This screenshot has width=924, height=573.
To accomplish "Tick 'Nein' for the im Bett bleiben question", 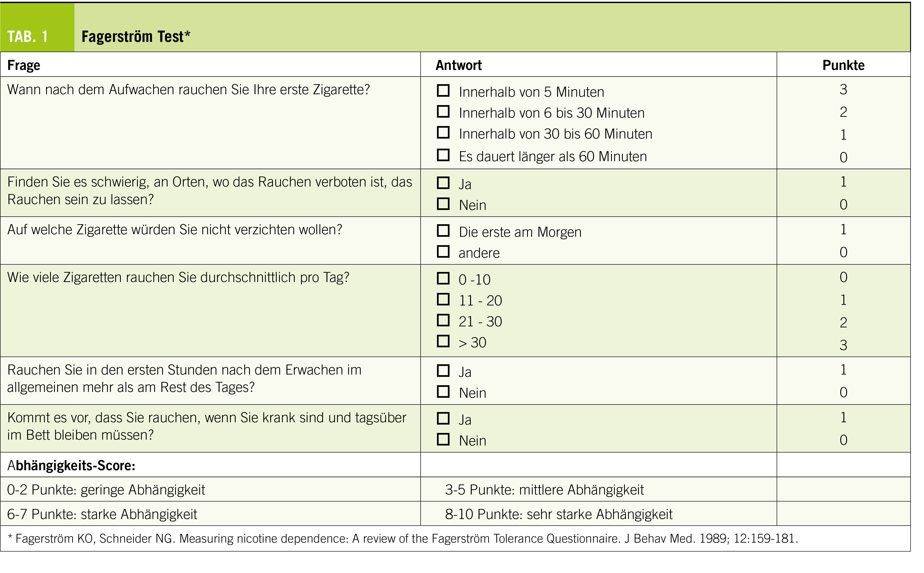I will pyautogui.click(x=443, y=439).
